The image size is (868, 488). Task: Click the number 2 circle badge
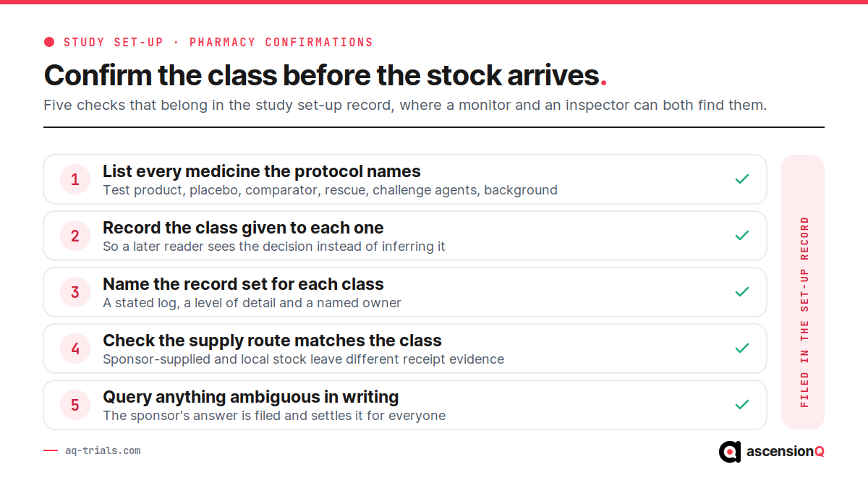75,236
